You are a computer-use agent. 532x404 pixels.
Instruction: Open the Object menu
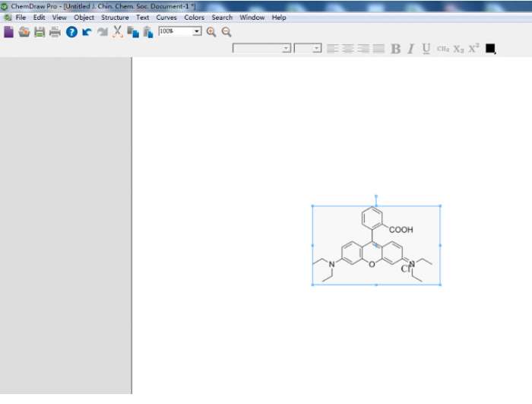pyautogui.click(x=84, y=17)
